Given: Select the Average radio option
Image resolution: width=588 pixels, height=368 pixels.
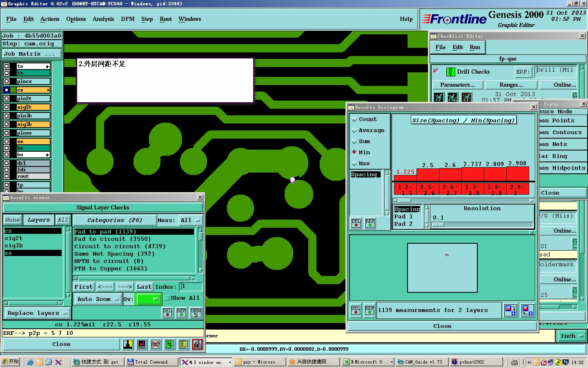Looking at the screenshot, I should pyautogui.click(x=354, y=130).
